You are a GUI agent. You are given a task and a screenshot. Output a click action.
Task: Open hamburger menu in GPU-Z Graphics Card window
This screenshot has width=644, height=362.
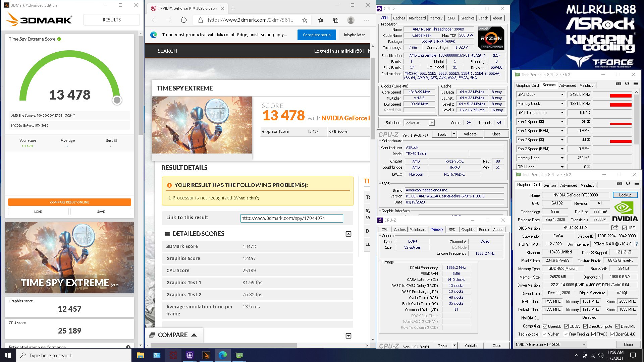[637, 183]
